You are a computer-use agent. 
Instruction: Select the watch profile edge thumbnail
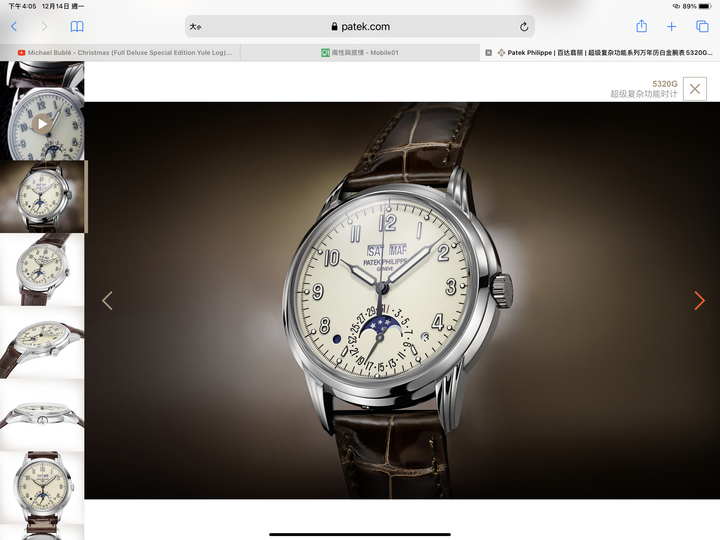pos(42,415)
